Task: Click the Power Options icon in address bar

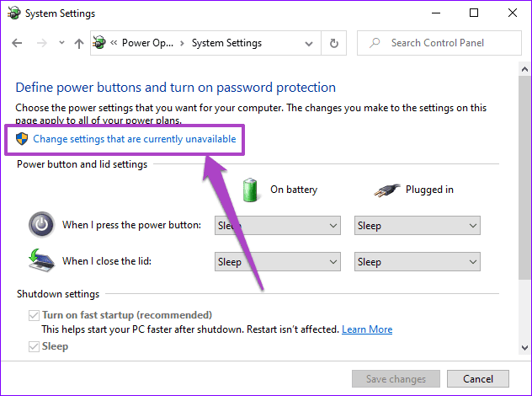Action: tap(99, 43)
